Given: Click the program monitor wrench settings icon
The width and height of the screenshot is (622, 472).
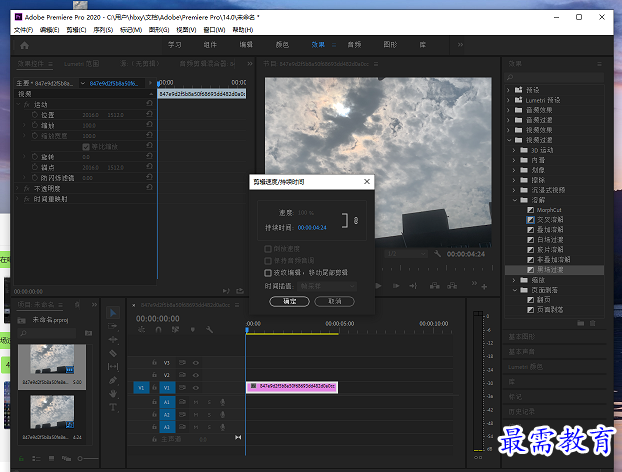Looking at the screenshot, I should (438, 253).
